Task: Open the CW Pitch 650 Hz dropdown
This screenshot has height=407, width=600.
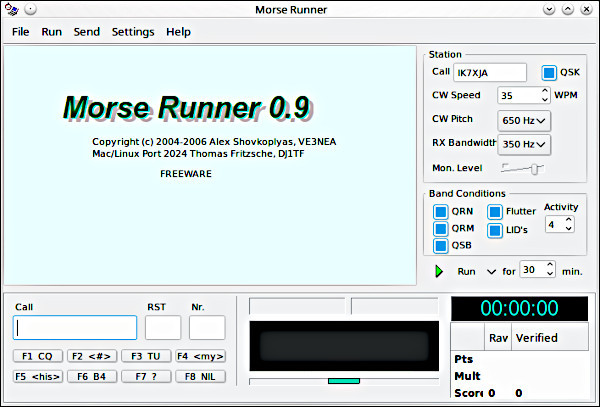Action: 524,121
